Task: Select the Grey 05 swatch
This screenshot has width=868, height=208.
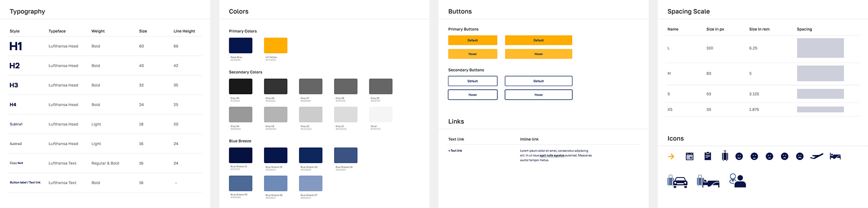Action: coord(381,86)
